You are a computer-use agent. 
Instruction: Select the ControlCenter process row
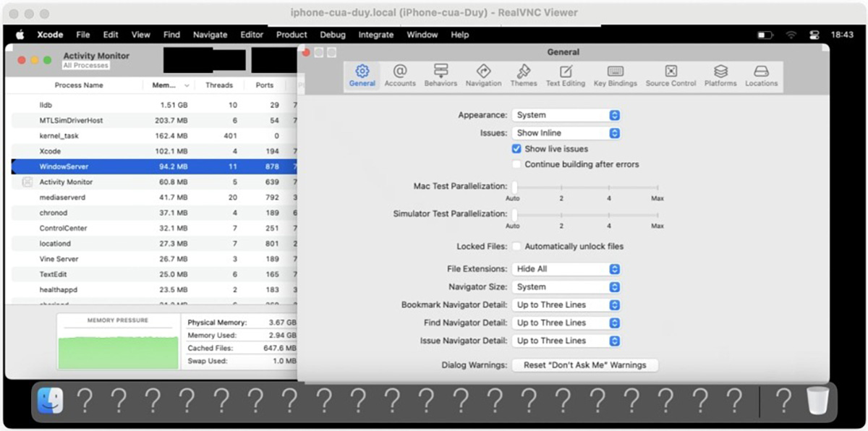[155, 228]
